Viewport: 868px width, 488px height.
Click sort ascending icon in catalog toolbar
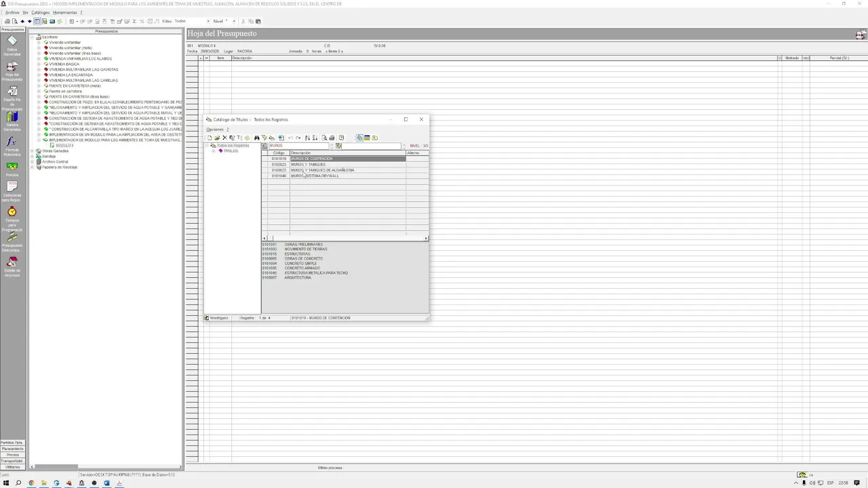(x=307, y=138)
